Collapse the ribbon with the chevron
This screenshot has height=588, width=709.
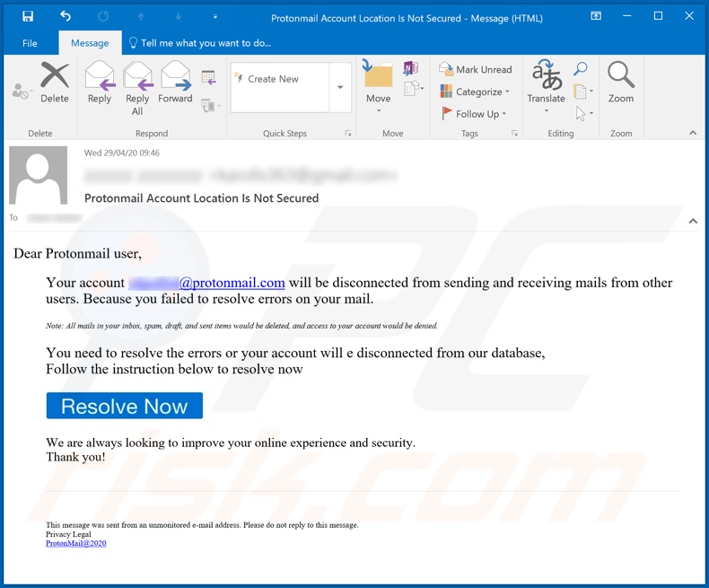[x=693, y=133]
